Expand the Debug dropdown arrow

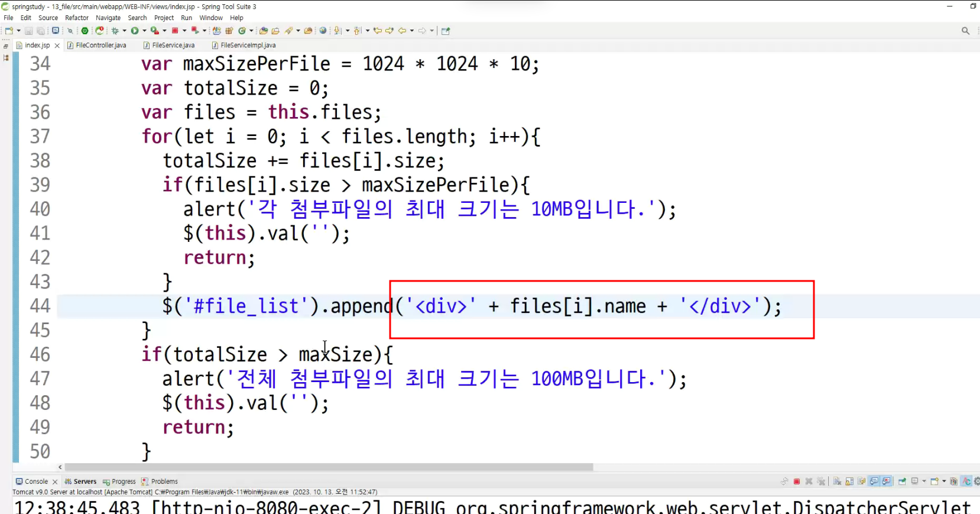(124, 31)
